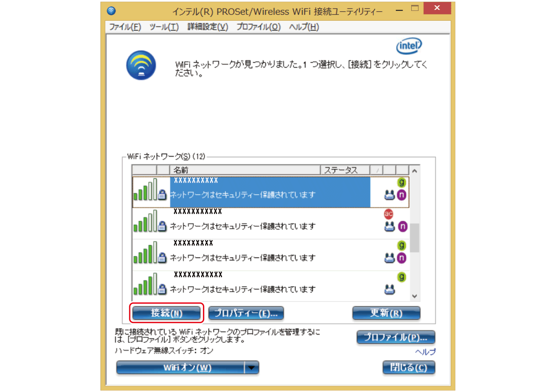Select security description text of the third network

click(243, 258)
